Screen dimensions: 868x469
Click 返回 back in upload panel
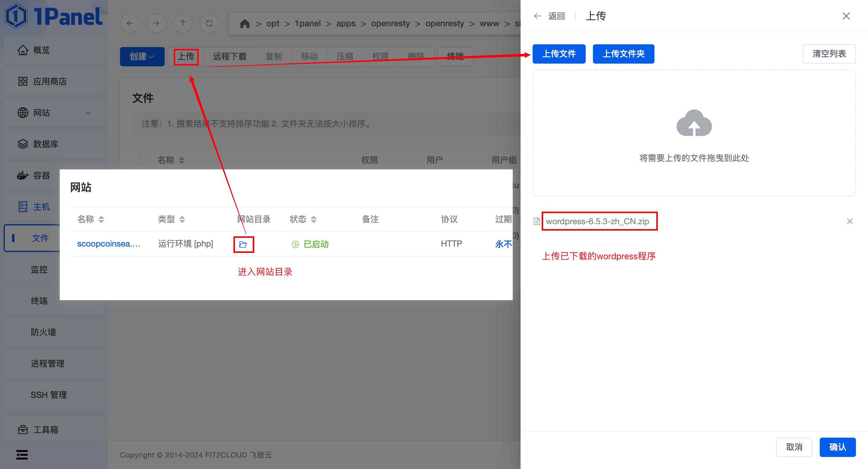tap(557, 16)
